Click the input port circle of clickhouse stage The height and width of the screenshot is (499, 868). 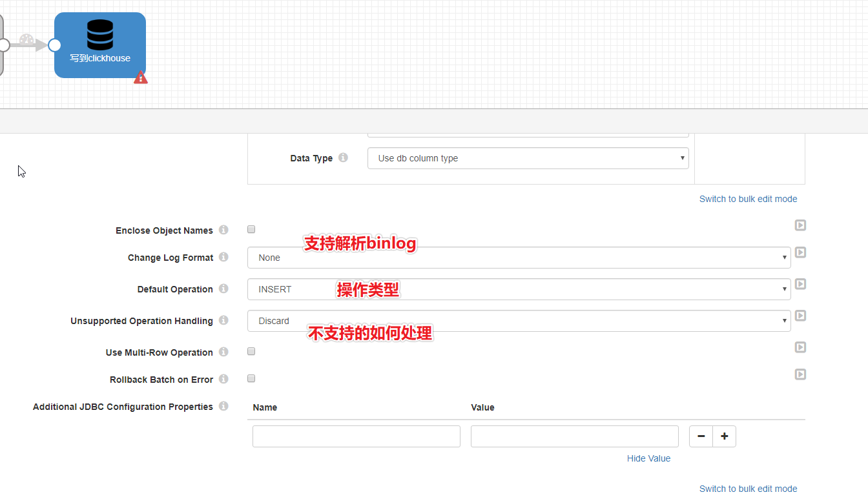pyautogui.click(x=55, y=45)
